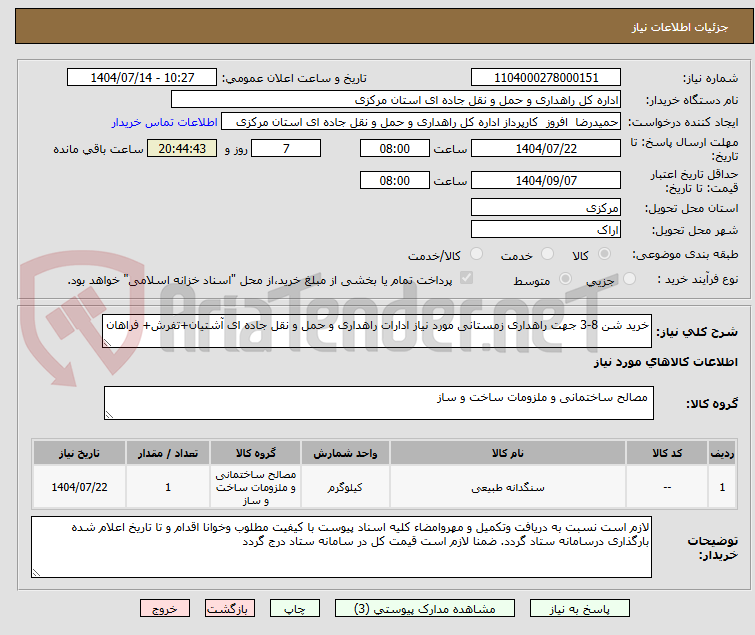Viewport: 755px width, 635px height.
Task: Click the کد کالا column header
Action: tap(667, 453)
